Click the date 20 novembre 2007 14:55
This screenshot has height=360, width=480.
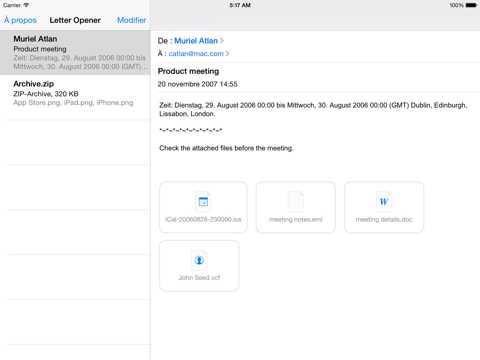coord(197,84)
